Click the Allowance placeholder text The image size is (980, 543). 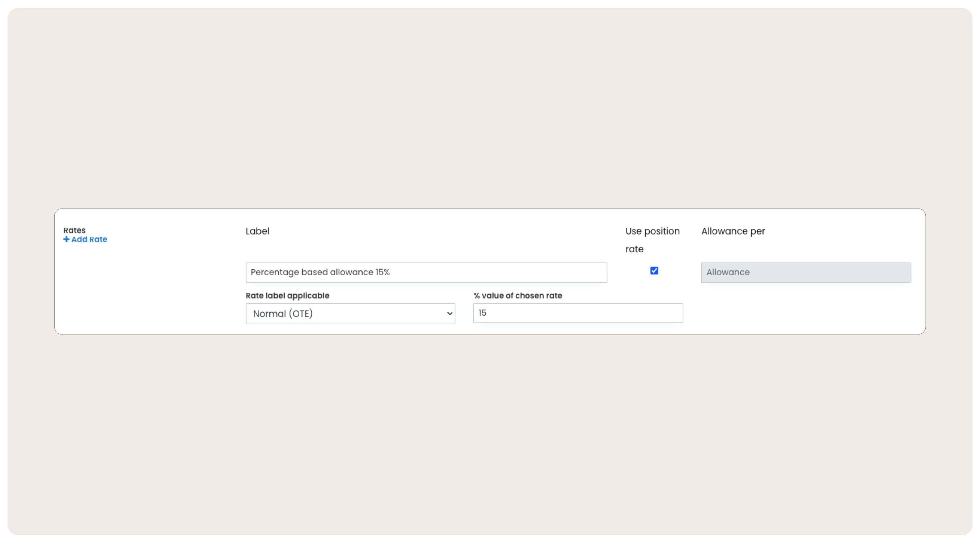[x=728, y=273]
